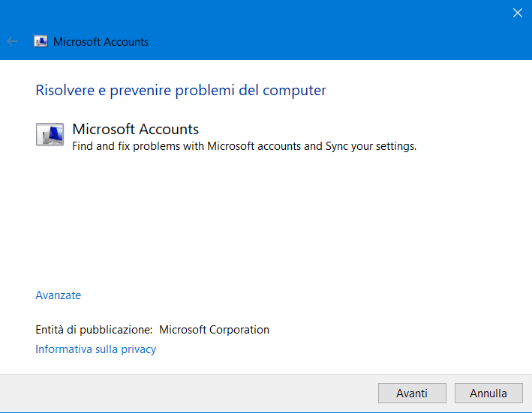Click the word 'computer' in the blue heading
The width and height of the screenshot is (532, 413).
click(297, 91)
